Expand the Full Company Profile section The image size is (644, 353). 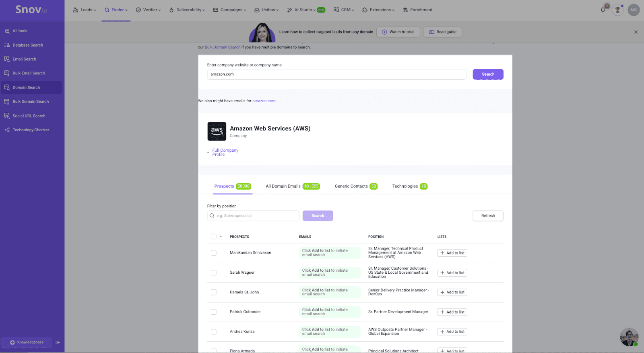pyautogui.click(x=225, y=152)
